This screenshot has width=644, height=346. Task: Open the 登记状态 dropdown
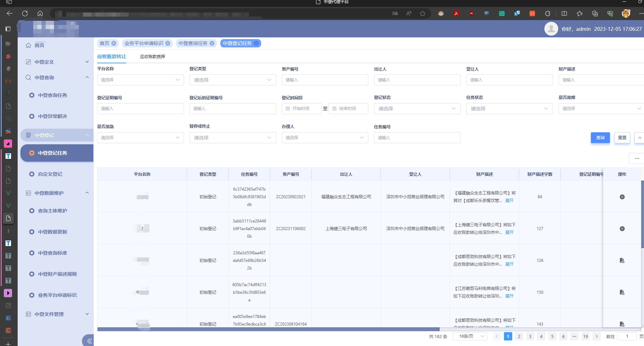[417, 109]
